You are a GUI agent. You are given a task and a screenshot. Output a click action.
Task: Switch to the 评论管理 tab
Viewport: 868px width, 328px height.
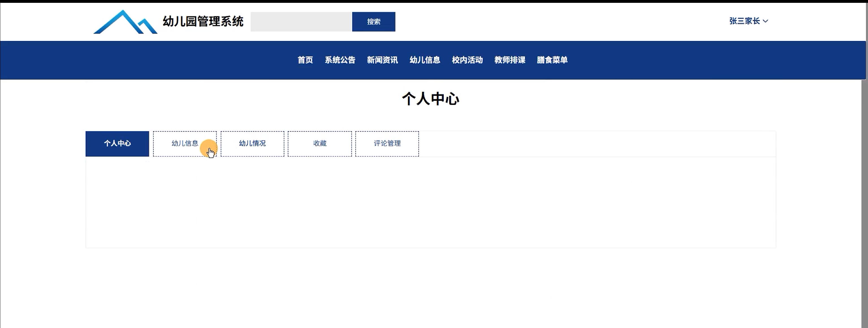(387, 144)
